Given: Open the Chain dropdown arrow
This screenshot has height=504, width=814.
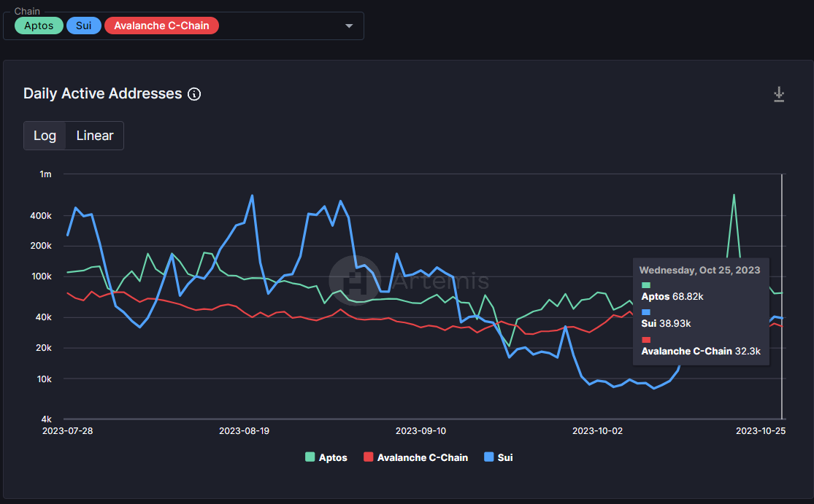Looking at the screenshot, I should point(349,26).
